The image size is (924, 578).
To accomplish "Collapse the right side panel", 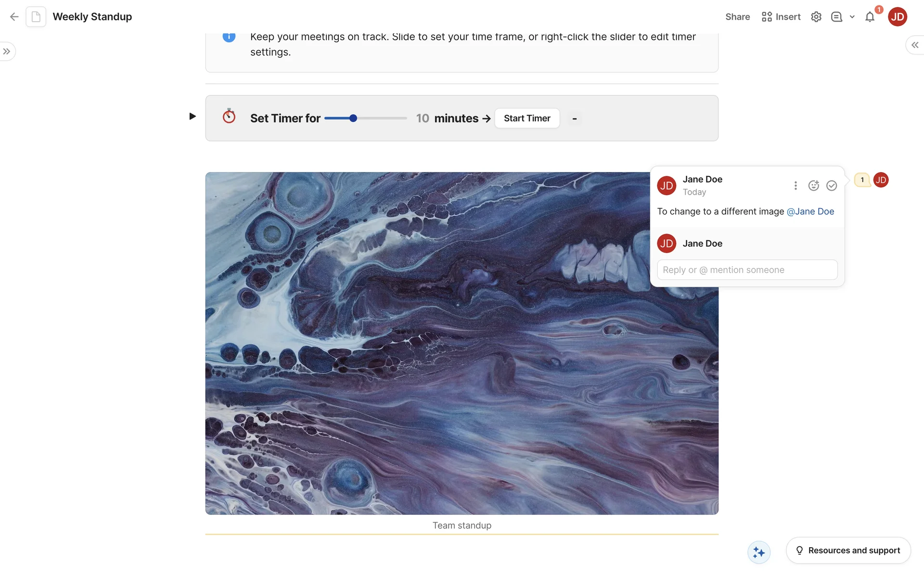I will [914, 45].
